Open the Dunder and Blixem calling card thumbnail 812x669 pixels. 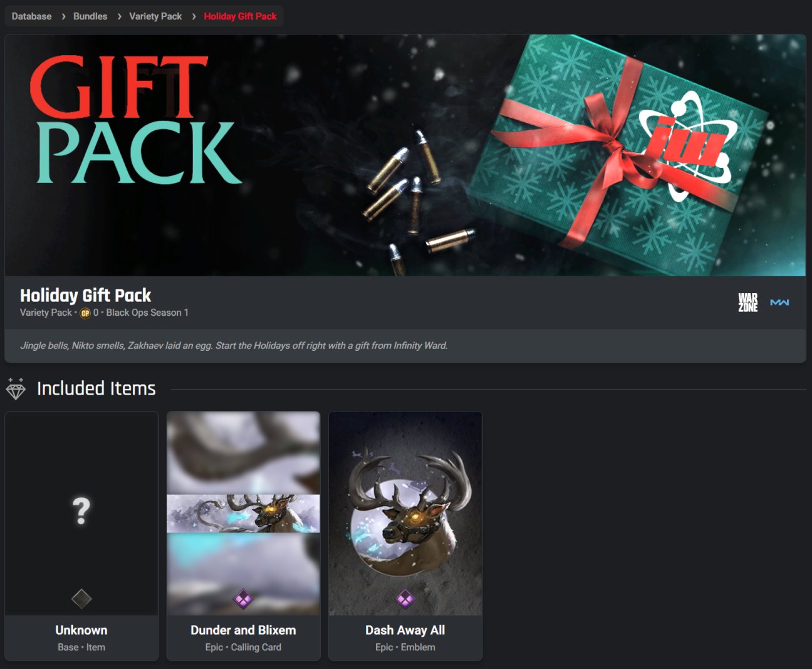point(243,513)
